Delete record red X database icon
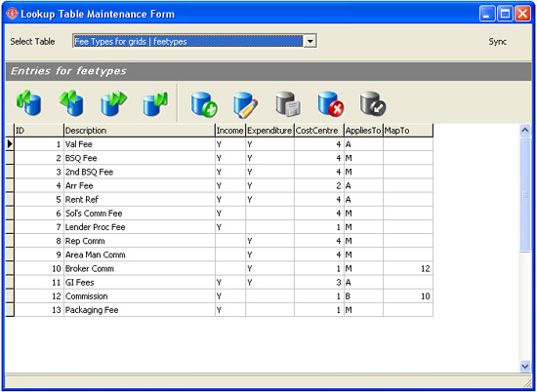The image size is (537, 392). 331,104
